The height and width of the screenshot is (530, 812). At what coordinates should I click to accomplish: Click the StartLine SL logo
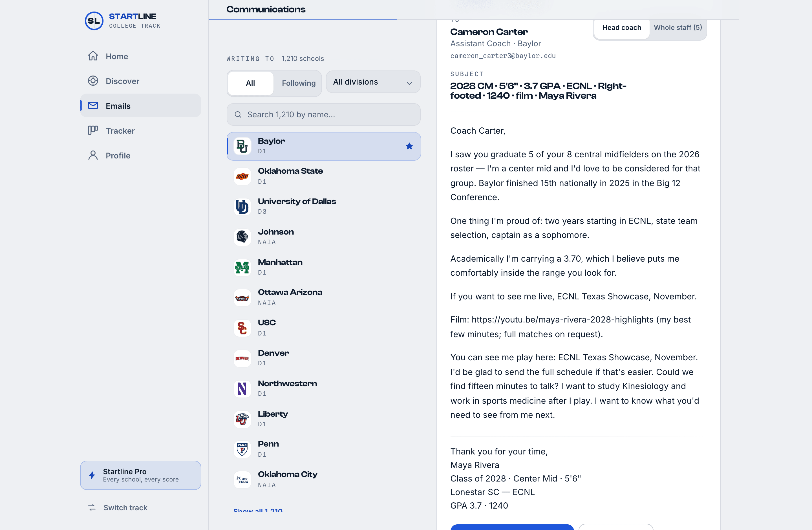click(94, 21)
